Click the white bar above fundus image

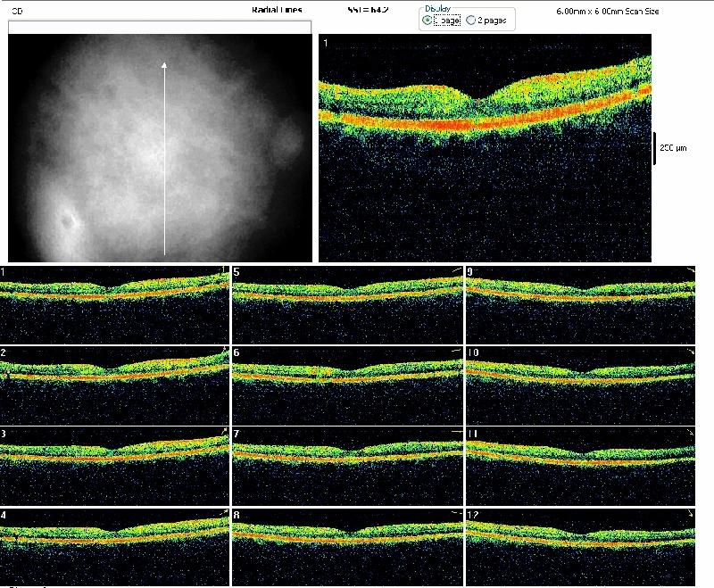tap(160, 27)
